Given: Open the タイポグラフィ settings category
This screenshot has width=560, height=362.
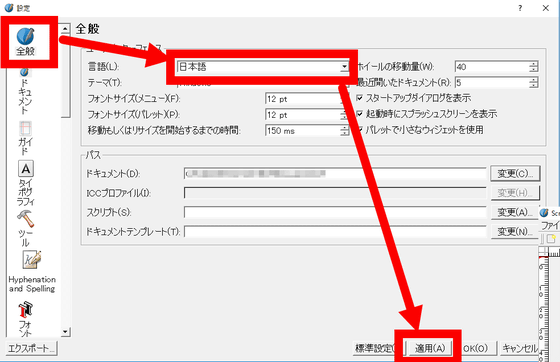Looking at the screenshot, I should (26, 183).
